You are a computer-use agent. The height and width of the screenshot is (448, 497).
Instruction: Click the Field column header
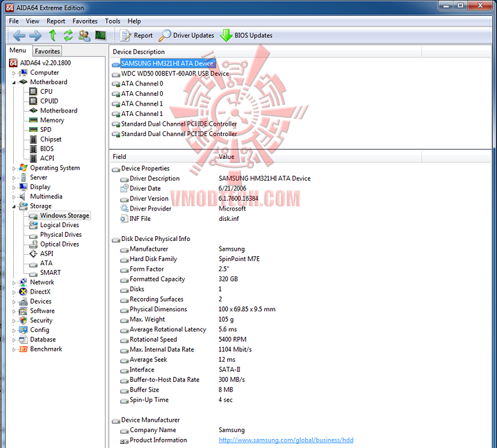pyautogui.click(x=163, y=157)
